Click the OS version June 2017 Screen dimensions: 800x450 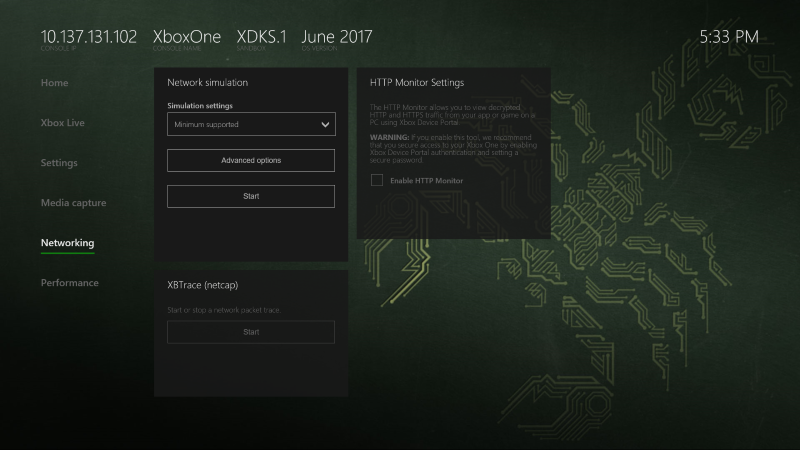pos(337,37)
